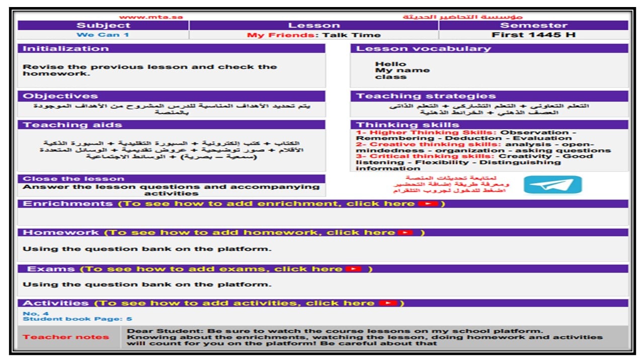644x362 pixels.
Task: Select 'Student book Page: 5' text
Action: pos(77,319)
